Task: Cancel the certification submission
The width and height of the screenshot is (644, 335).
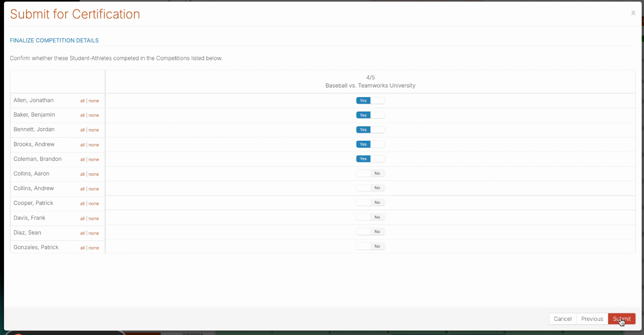Action: click(x=563, y=319)
